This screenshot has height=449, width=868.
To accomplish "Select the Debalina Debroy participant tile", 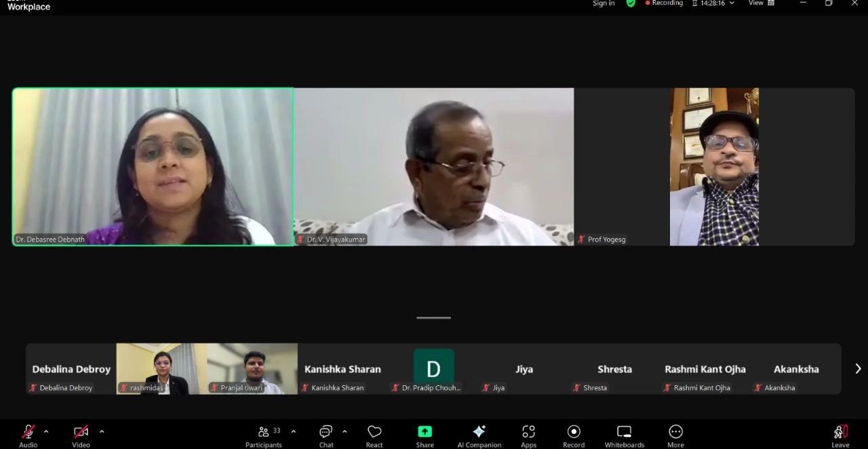I will click(x=71, y=368).
